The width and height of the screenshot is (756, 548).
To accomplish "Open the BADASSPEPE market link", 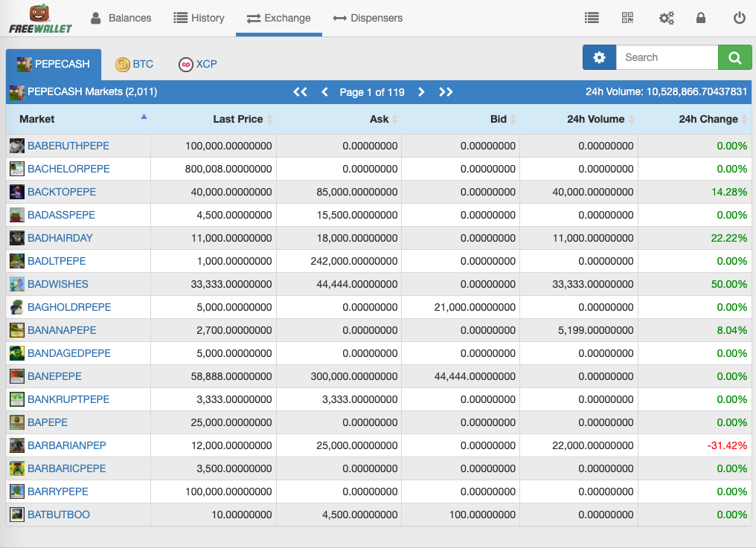I will point(61,215).
